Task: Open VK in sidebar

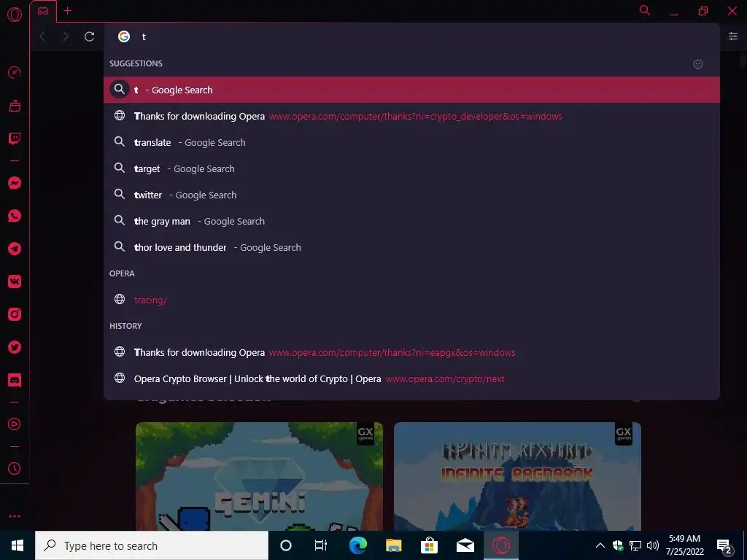Action: pyautogui.click(x=15, y=281)
